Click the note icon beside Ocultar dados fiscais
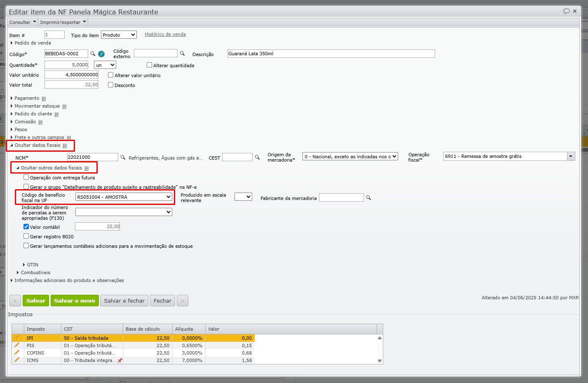Screen dimensions: 588x383 [65, 146]
